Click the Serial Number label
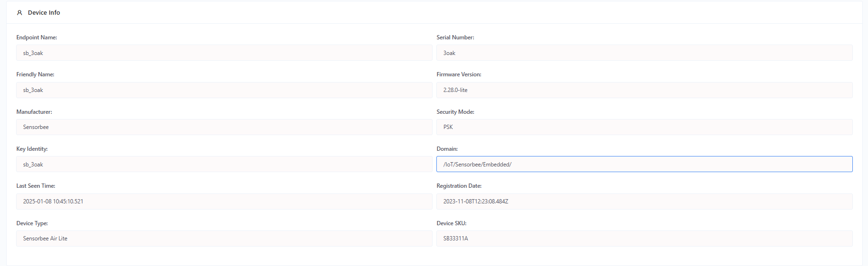This screenshot has width=868, height=266. [455, 37]
